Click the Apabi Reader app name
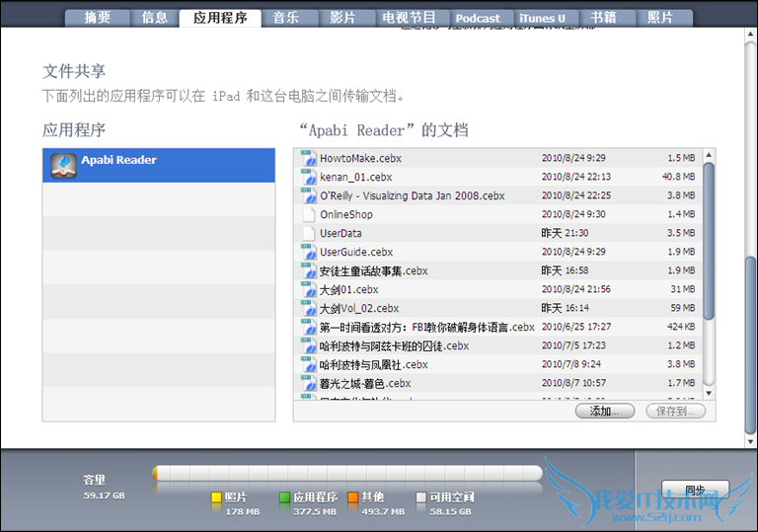The height and width of the screenshot is (532, 758). click(x=118, y=160)
